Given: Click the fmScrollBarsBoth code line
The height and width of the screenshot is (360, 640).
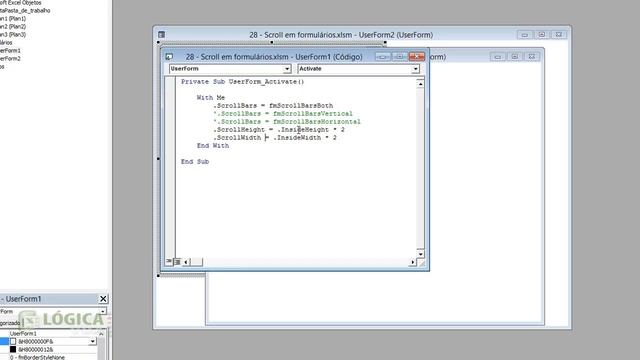Looking at the screenshot, I should click(x=273, y=106).
